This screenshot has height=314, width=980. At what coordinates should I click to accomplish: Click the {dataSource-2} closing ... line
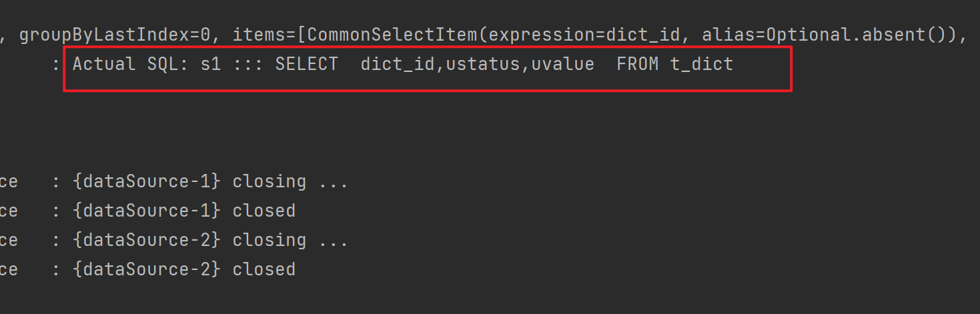pyautogui.click(x=210, y=240)
